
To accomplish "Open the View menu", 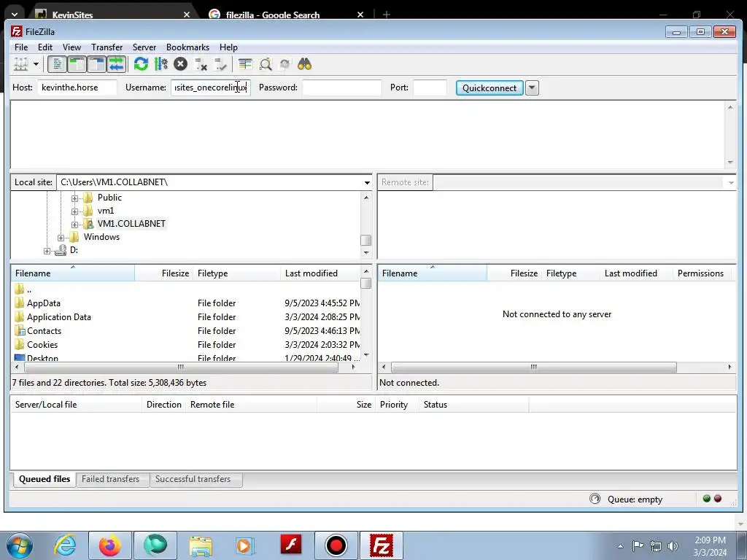I will [x=72, y=47].
